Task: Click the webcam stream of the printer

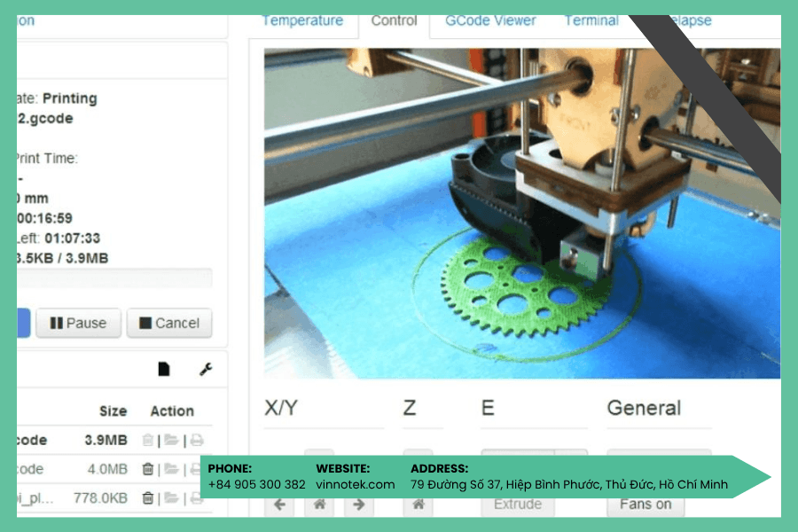Action: tap(522, 214)
